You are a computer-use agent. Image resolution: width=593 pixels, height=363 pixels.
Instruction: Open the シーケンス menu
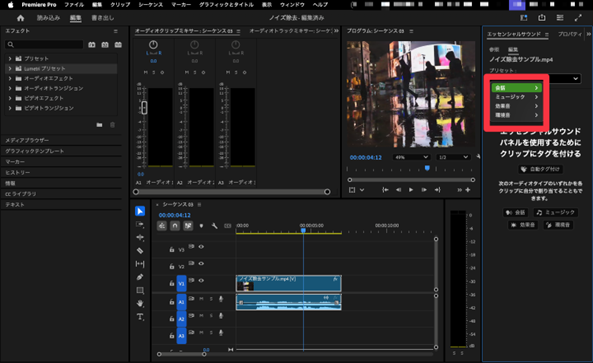(151, 5)
